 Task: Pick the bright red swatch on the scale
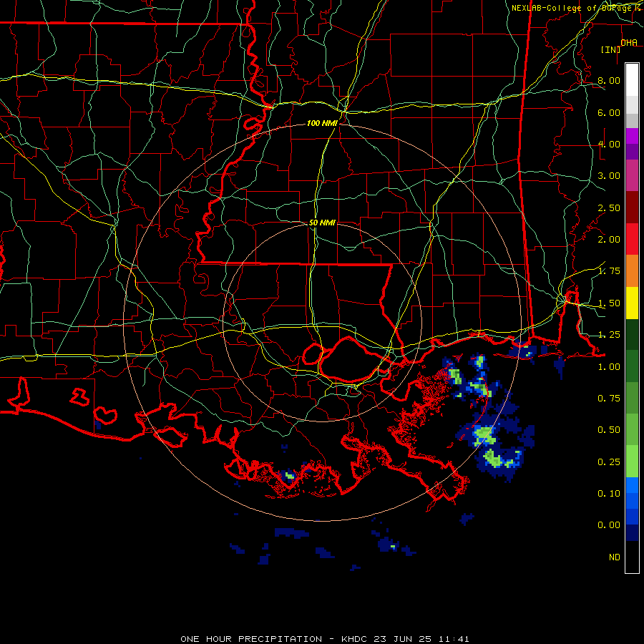(x=632, y=239)
